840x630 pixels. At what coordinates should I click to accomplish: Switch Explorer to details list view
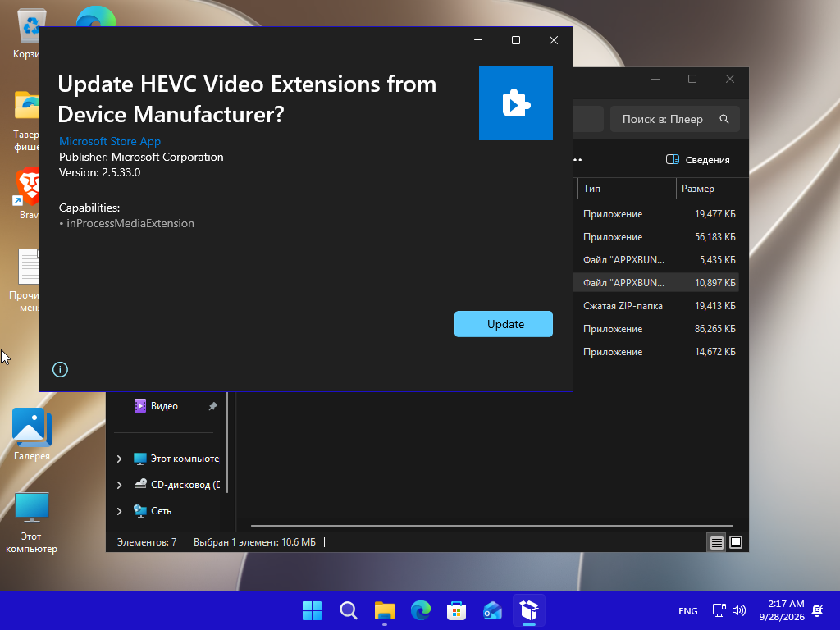[x=717, y=542]
